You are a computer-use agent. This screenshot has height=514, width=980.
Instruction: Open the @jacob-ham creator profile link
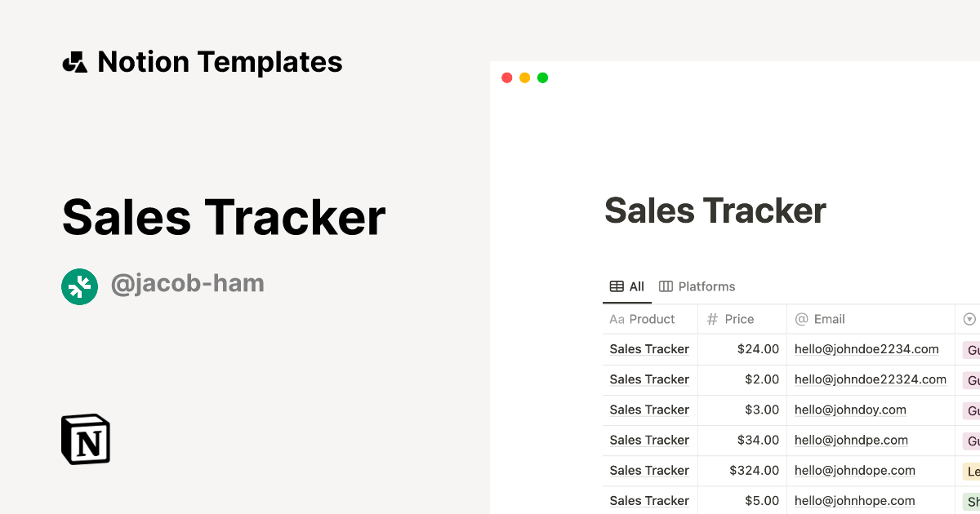pyautogui.click(x=187, y=284)
